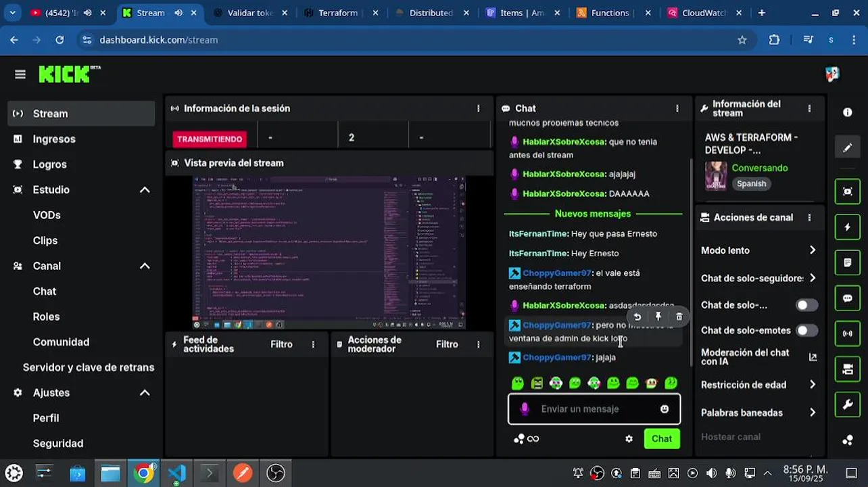Open Filtro in Feed de actividades
The width and height of the screenshot is (868, 487).
tap(281, 344)
